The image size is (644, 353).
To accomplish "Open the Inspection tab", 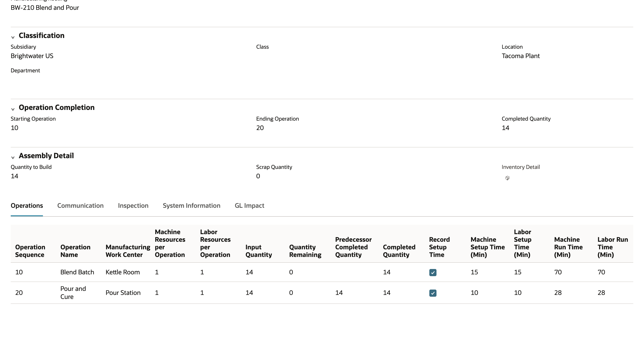I will pyautogui.click(x=133, y=206).
